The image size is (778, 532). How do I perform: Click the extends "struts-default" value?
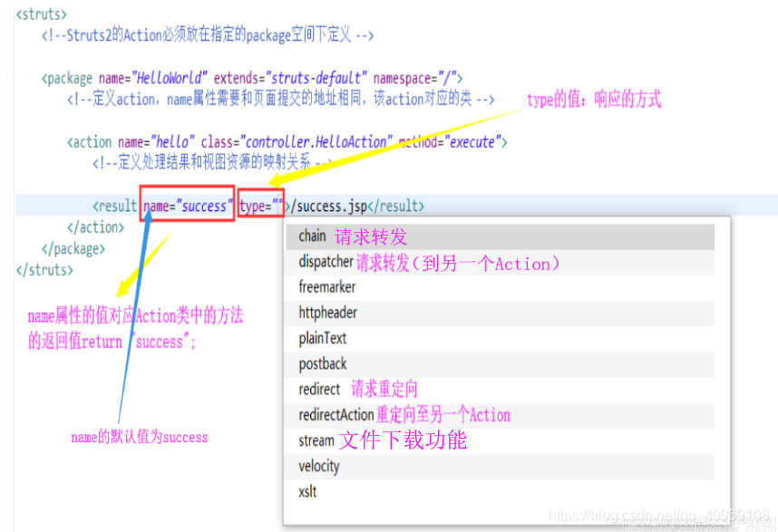coord(316,78)
